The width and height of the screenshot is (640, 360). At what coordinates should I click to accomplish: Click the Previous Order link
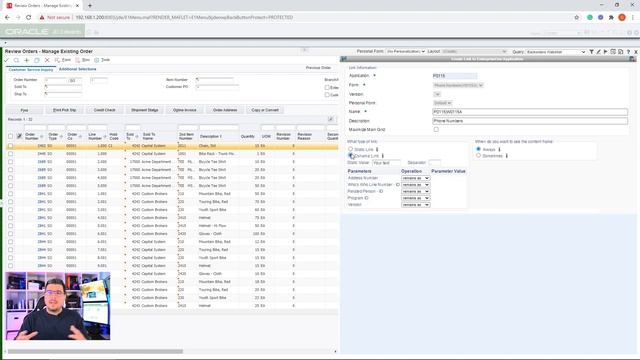pos(318,68)
